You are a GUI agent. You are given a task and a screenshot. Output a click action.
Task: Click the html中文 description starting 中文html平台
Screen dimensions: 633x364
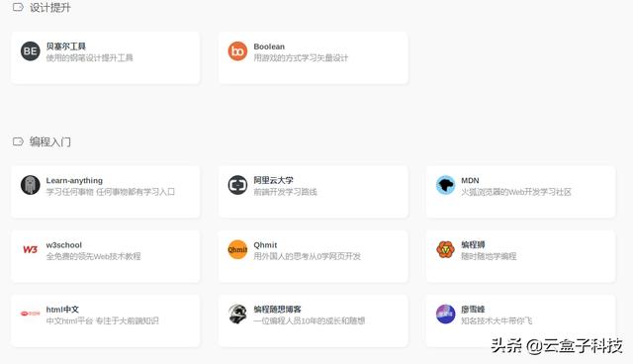[103, 320]
